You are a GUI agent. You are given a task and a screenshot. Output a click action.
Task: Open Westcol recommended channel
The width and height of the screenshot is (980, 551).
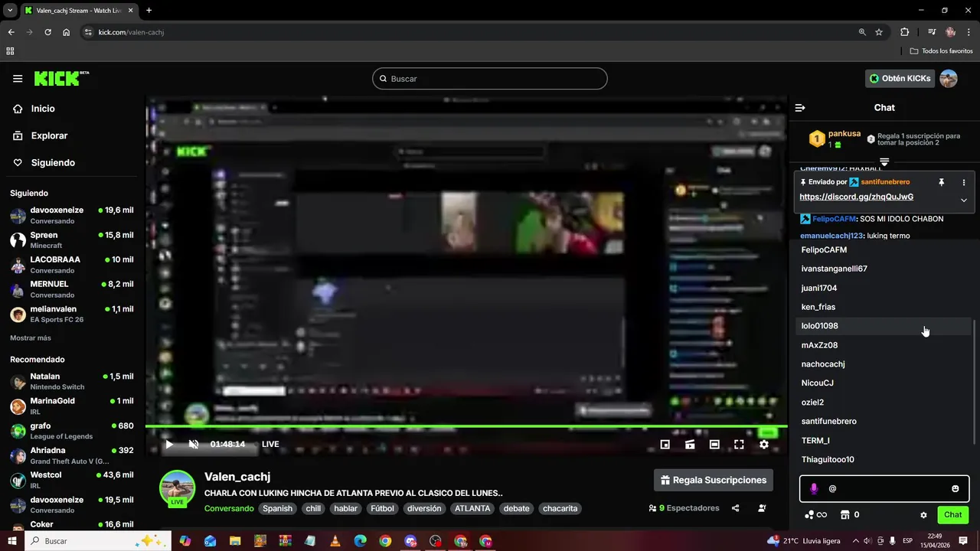click(72, 480)
